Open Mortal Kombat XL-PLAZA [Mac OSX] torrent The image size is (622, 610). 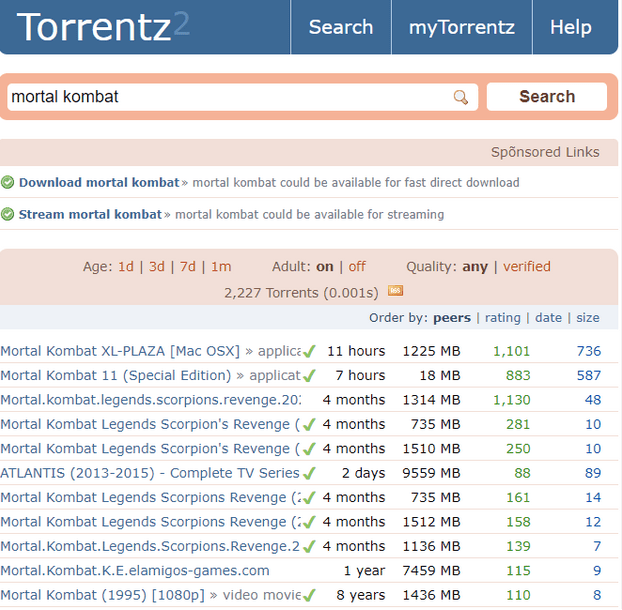(120, 351)
